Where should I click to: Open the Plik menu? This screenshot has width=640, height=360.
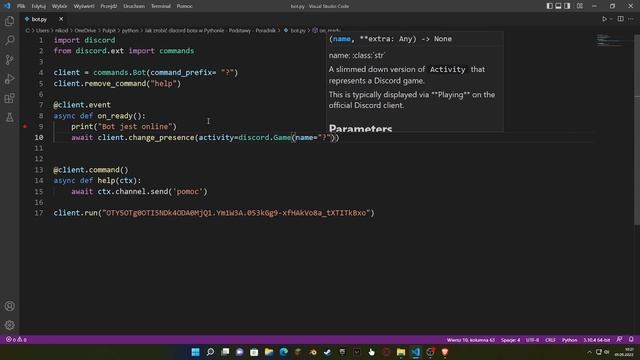[x=21, y=6]
